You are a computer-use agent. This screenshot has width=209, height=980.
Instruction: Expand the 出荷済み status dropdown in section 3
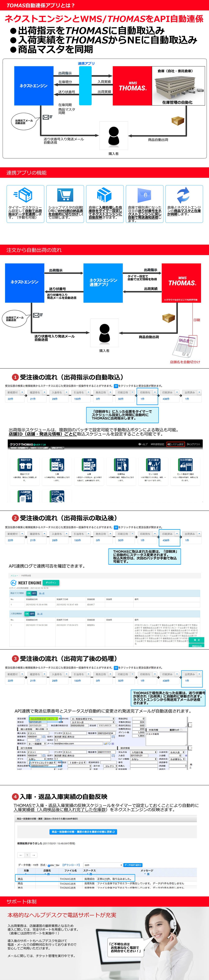tap(199, 674)
